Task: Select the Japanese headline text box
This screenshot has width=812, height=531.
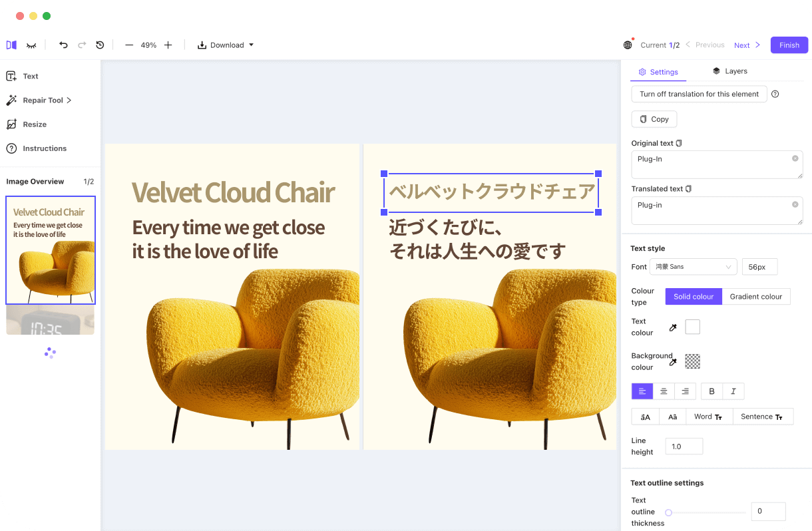Action: point(491,192)
